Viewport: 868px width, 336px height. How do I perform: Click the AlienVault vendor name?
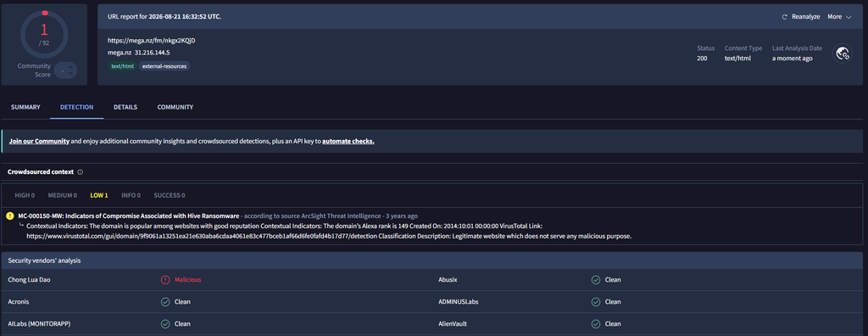(x=453, y=324)
